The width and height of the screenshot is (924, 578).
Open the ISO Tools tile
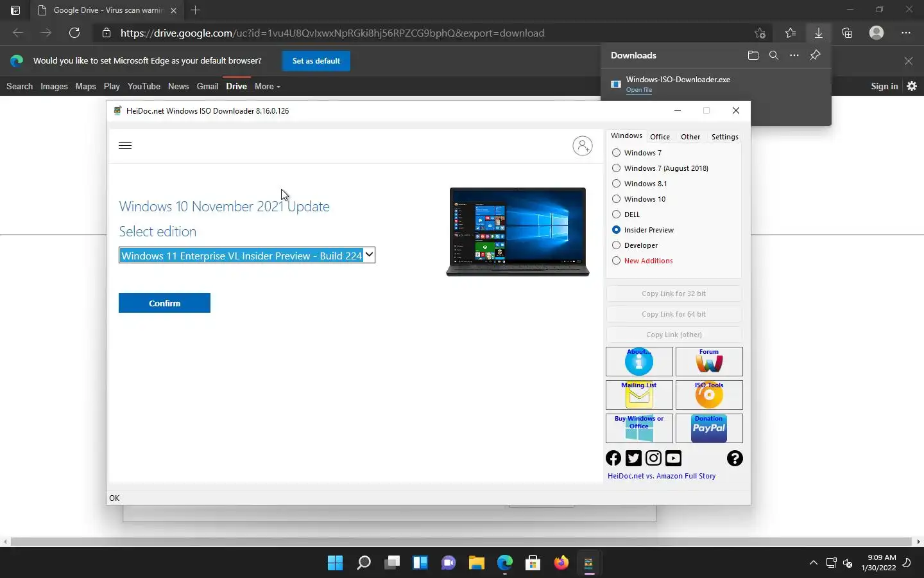point(709,395)
